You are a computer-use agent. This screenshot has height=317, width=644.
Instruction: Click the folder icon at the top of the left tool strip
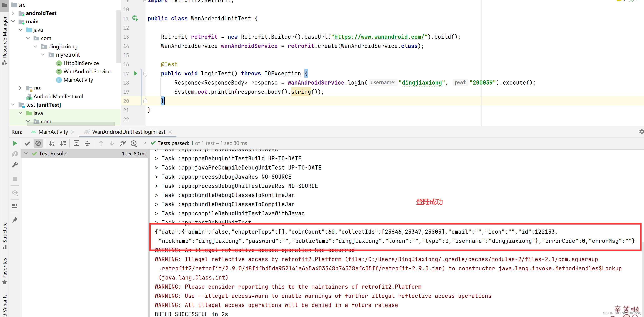tap(5, 5)
